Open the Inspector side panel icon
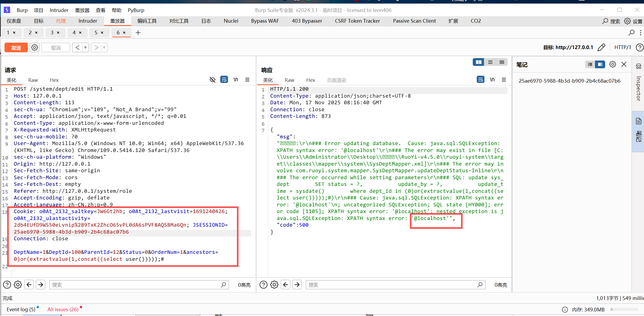644x316 pixels. point(638,66)
